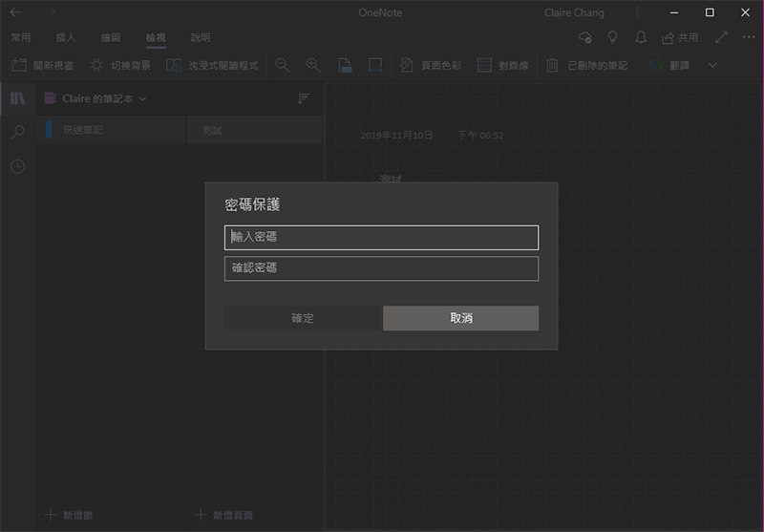Click the notifications bell icon

coord(641,37)
